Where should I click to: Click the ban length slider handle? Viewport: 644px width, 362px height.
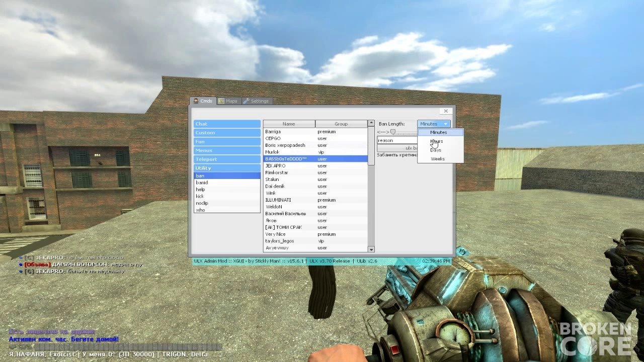[393, 132]
